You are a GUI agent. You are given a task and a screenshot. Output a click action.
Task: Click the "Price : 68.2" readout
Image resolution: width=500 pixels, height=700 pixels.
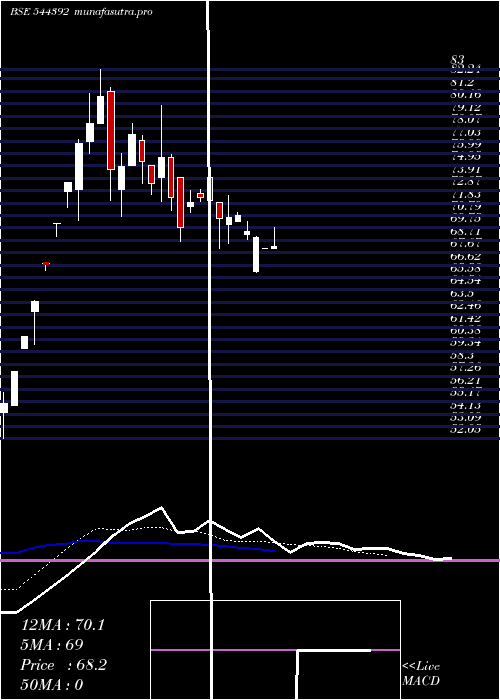[64, 665]
